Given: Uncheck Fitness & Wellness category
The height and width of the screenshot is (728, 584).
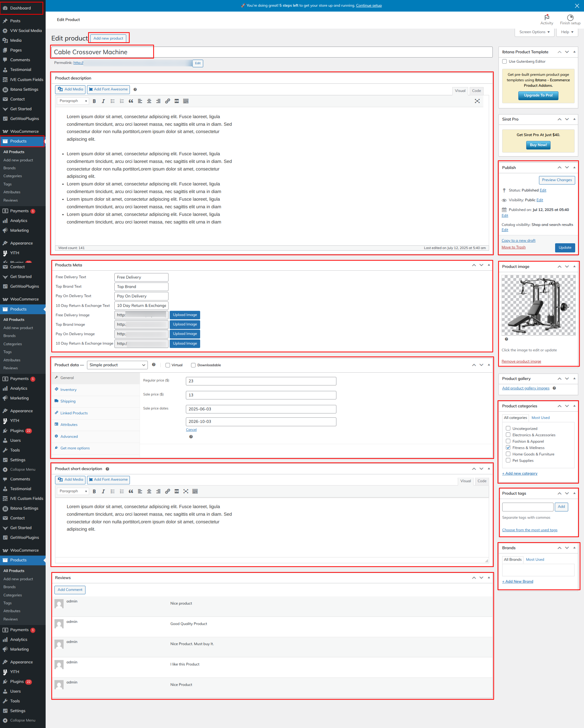Looking at the screenshot, I should tap(508, 448).
